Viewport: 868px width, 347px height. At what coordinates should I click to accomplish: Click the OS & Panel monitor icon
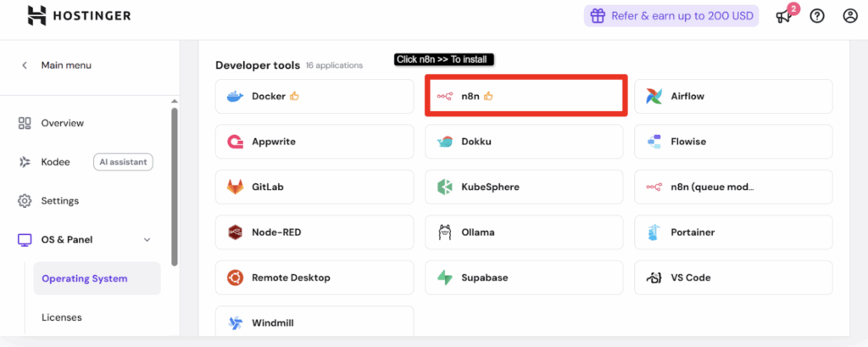pos(25,240)
